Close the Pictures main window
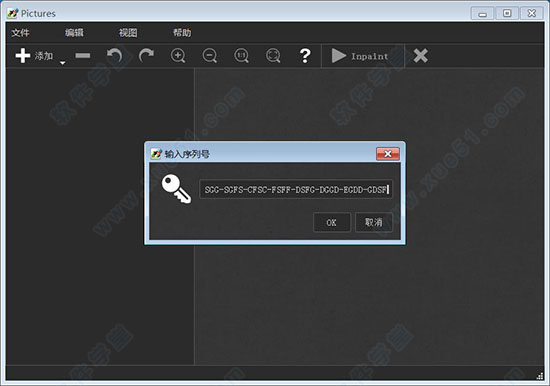 532,13
